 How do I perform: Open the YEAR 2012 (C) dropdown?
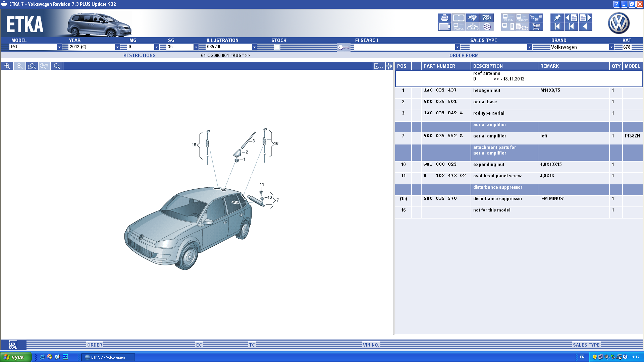point(117,47)
